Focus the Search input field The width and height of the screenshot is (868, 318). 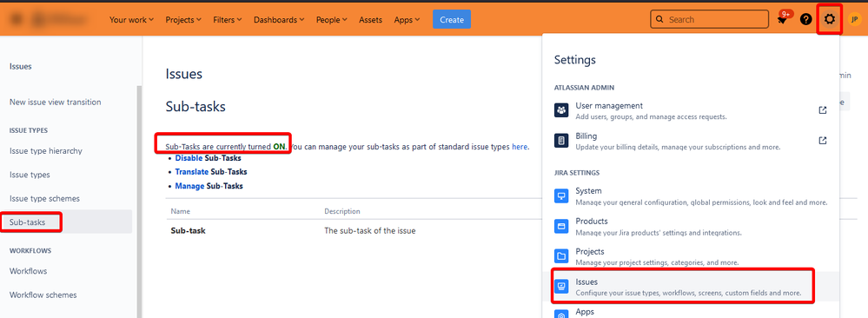(710, 19)
